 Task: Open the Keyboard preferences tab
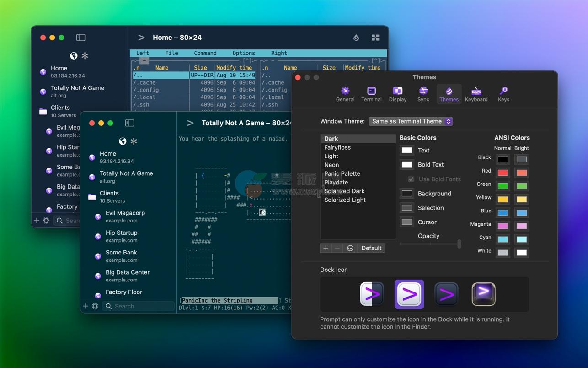476,94
